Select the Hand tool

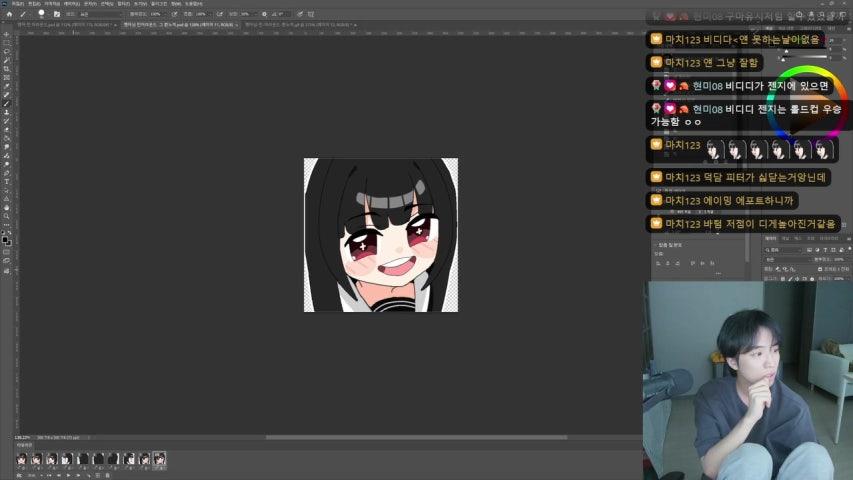pos(7,208)
